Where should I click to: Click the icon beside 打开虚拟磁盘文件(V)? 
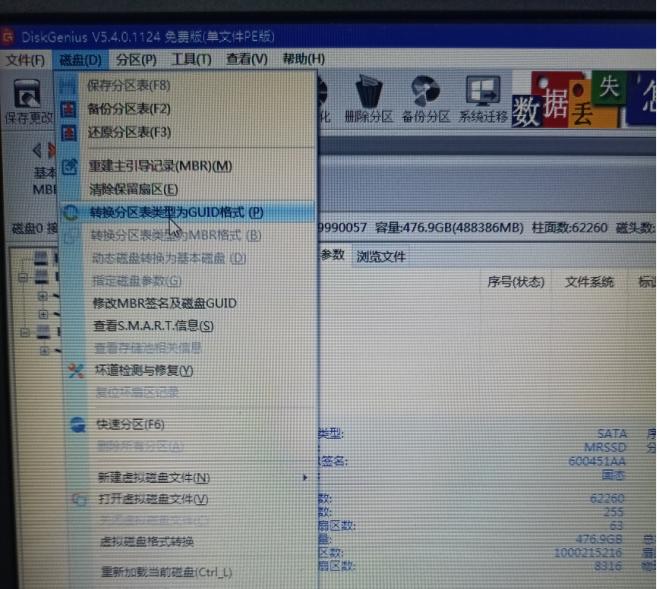(79, 499)
